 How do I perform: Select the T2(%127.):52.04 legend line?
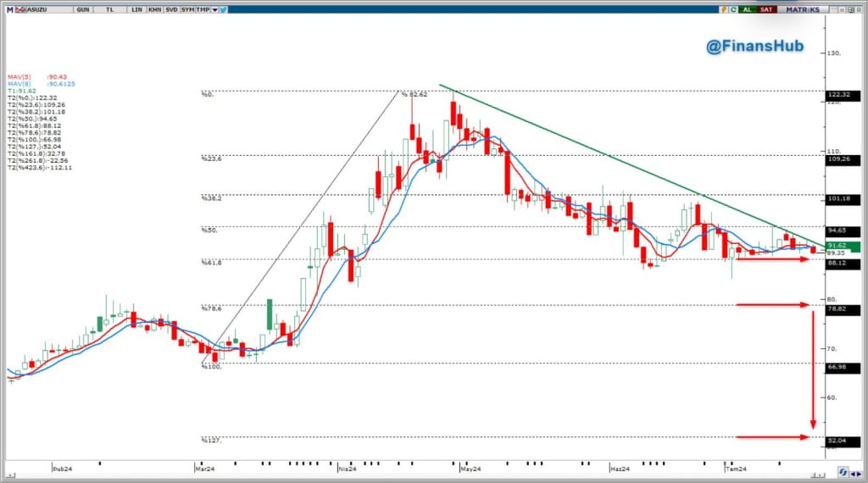pos(34,147)
